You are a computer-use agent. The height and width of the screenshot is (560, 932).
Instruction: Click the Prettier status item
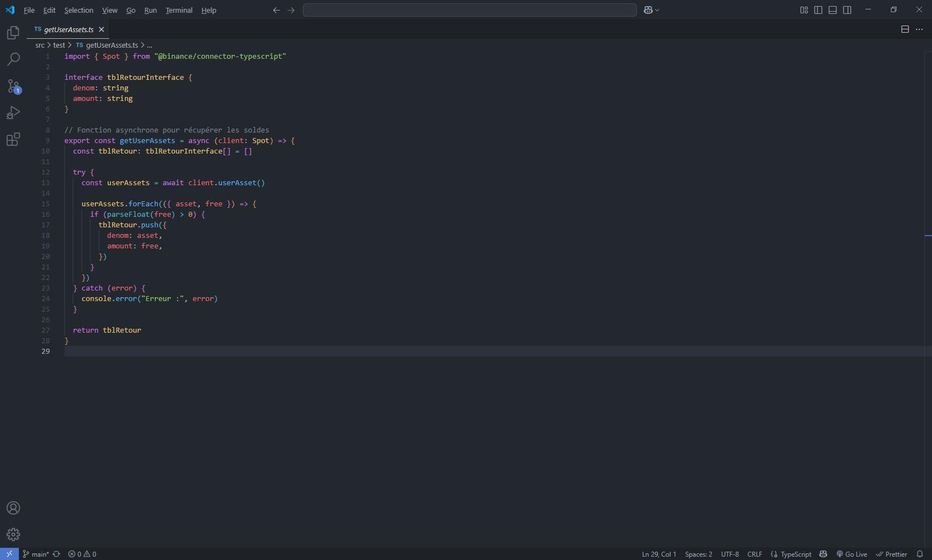[x=892, y=554]
